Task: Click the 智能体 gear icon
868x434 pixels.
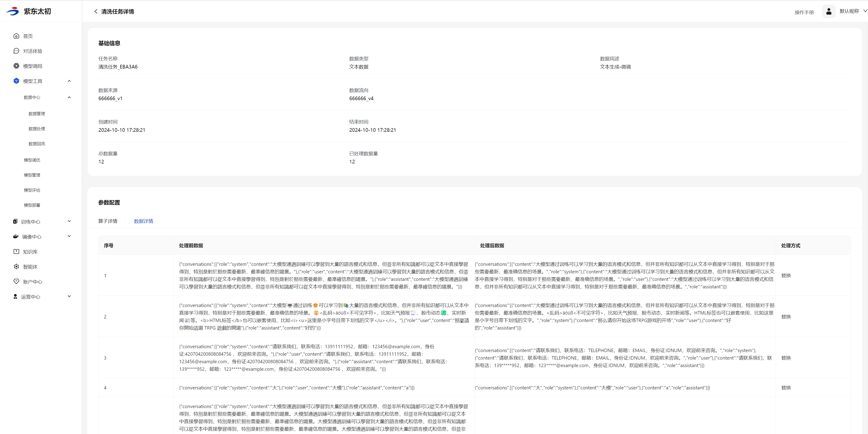Action: (x=16, y=267)
